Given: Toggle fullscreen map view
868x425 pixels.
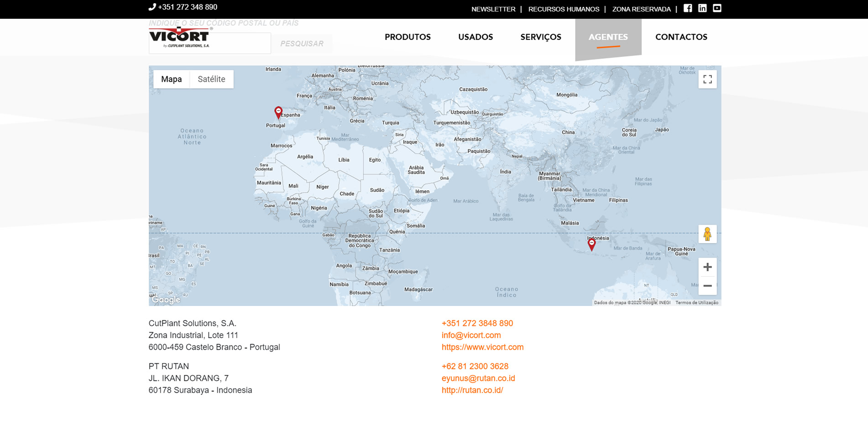Looking at the screenshot, I should 707,79.
